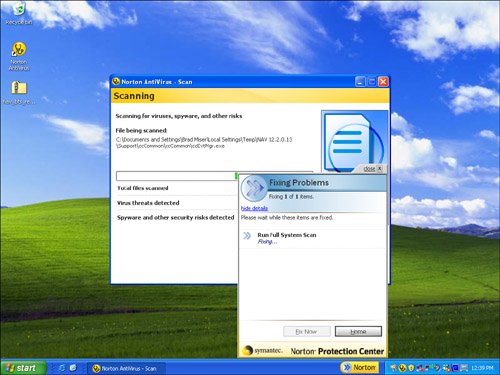Click the 'File being scanned' label

[141, 130]
